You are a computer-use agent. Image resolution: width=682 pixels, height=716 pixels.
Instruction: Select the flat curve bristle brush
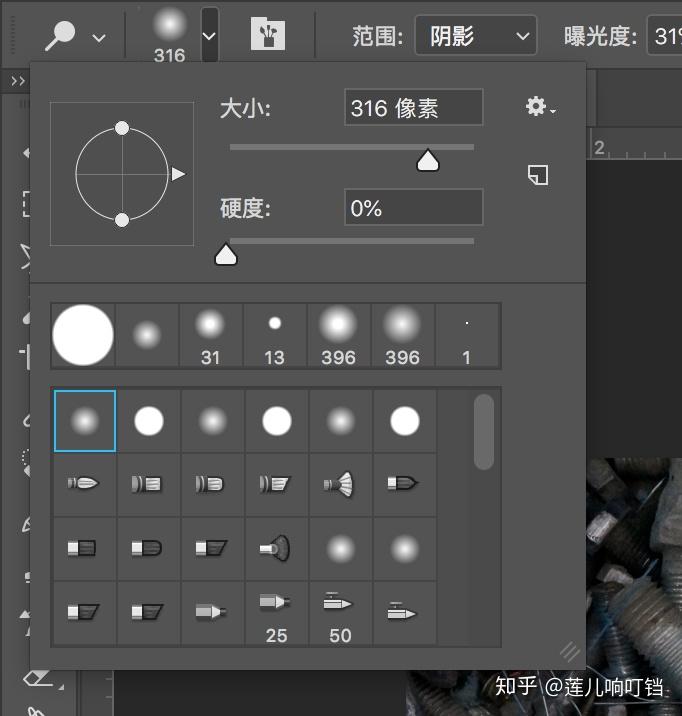click(149, 548)
